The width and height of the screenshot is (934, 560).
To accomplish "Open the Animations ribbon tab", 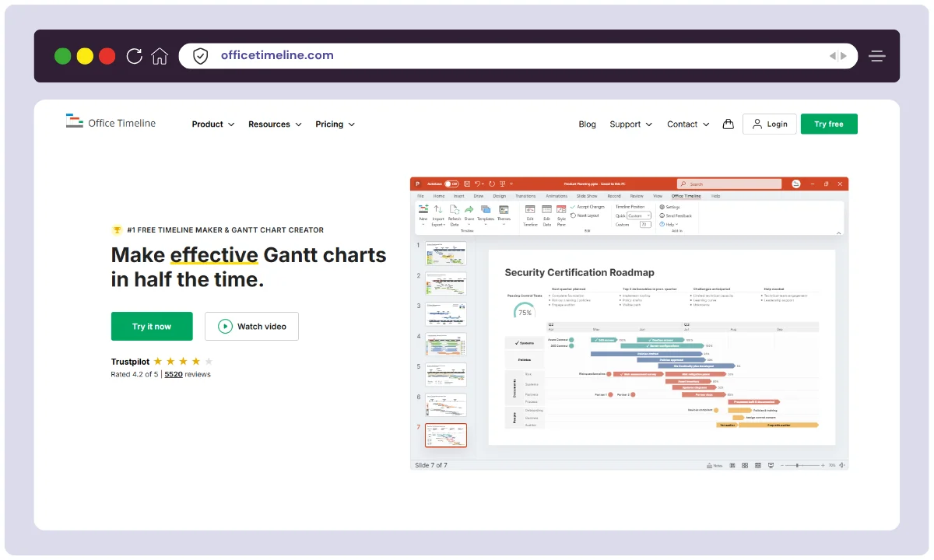I will pyautogui.click(x=556, y=196).
